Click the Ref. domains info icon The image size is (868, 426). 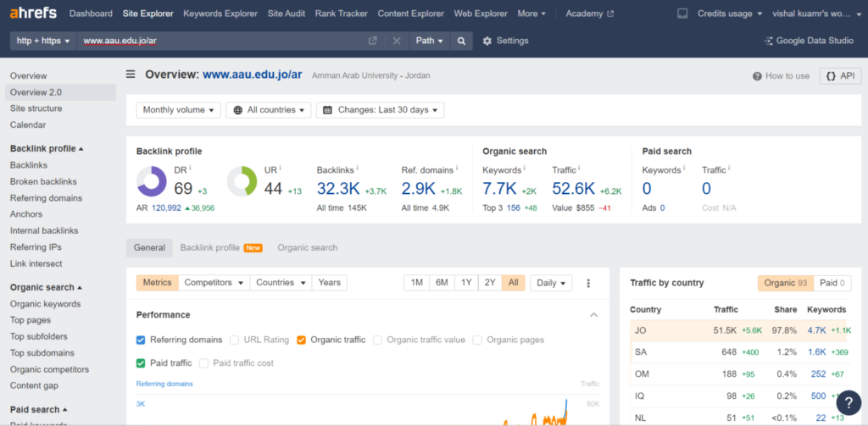coord(457,168)
